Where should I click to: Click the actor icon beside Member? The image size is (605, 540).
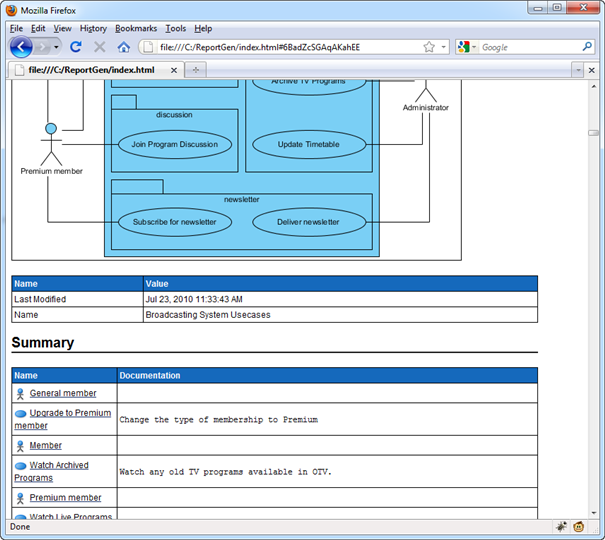click(x=20, y=446)
